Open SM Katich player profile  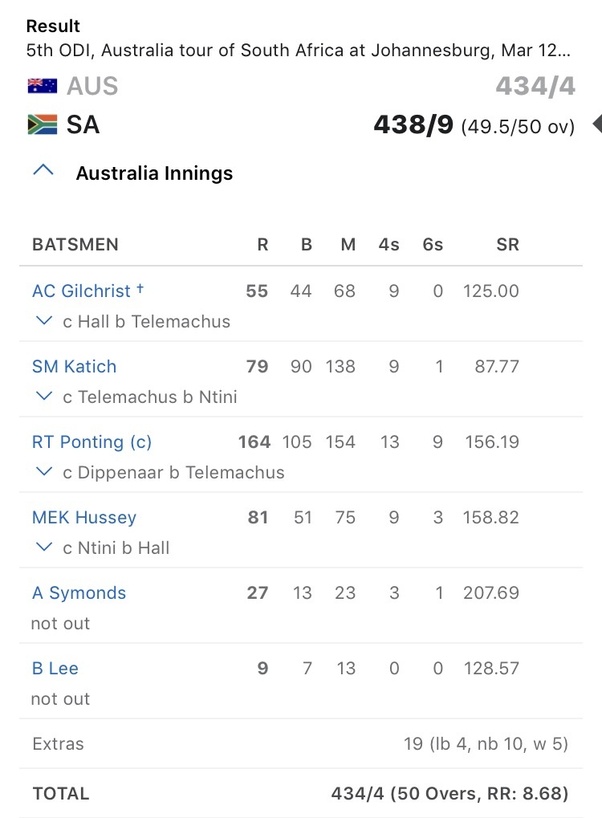74,367
